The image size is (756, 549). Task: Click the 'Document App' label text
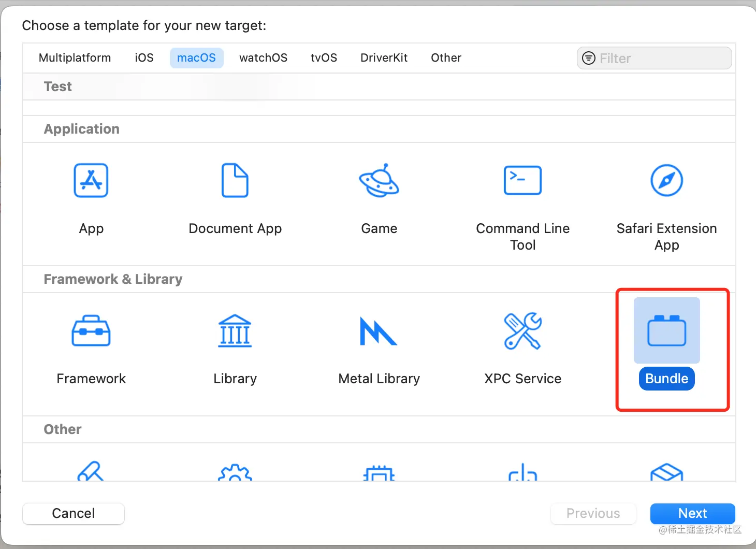click(235, 228)
